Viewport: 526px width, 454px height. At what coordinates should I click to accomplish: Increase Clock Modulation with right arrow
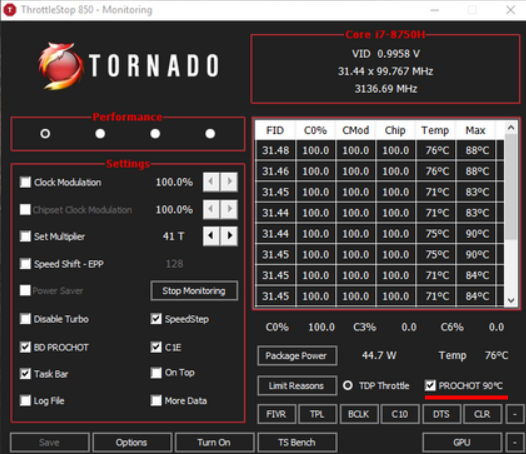point(229,182)
